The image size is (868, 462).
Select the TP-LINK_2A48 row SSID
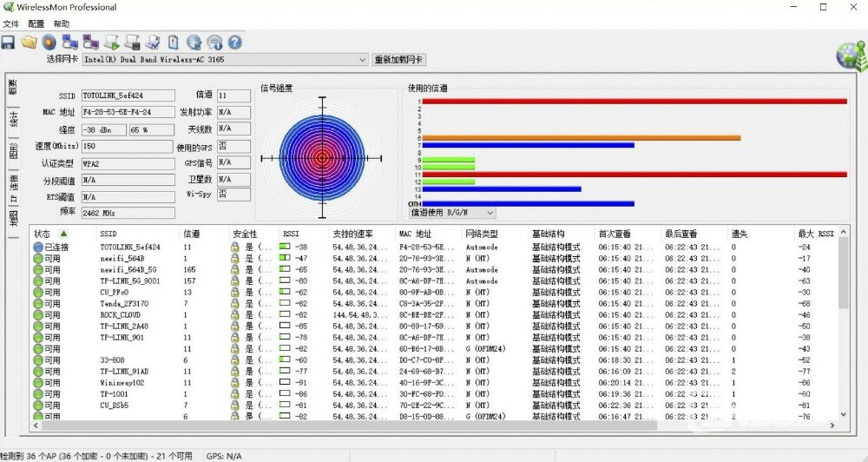[124, 327]
